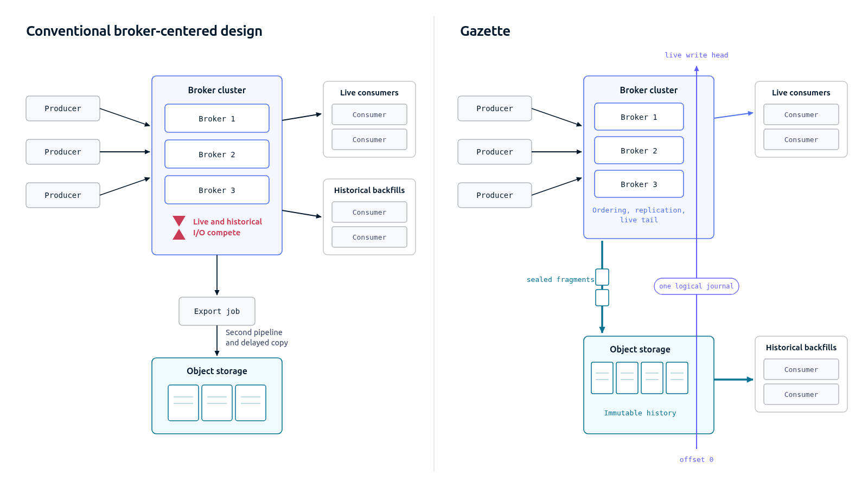
Task: Click 'Live consumers' title in Gazette diagram
Action: [801, 93]
